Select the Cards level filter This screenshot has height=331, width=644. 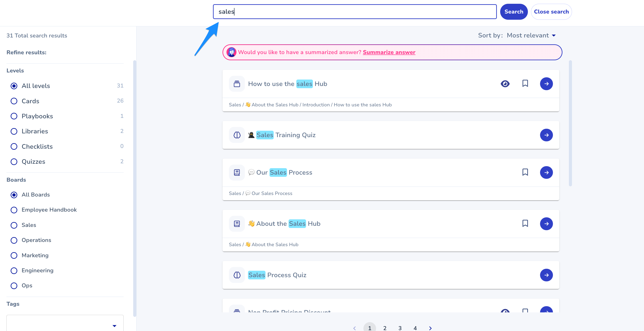14,101
